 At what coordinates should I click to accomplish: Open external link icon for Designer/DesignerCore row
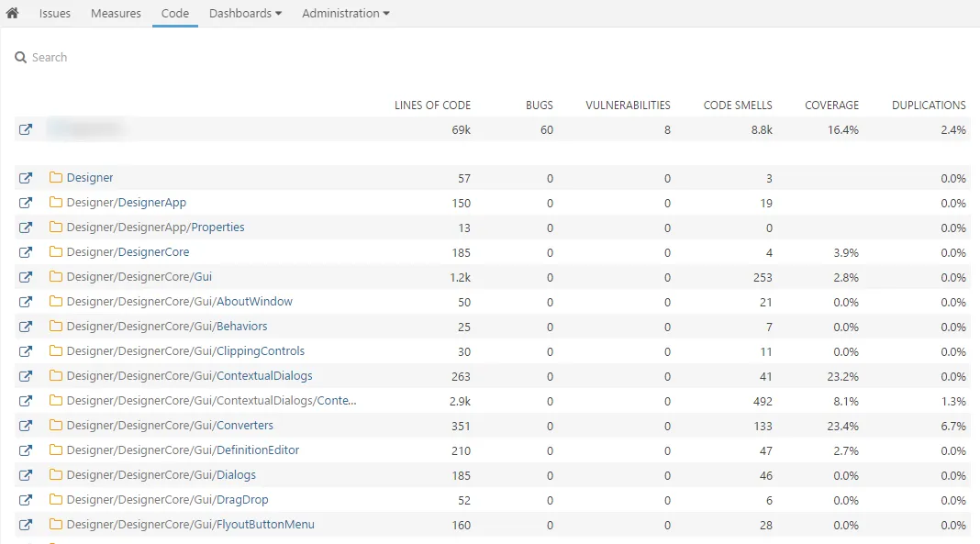(x=26, y=252)
